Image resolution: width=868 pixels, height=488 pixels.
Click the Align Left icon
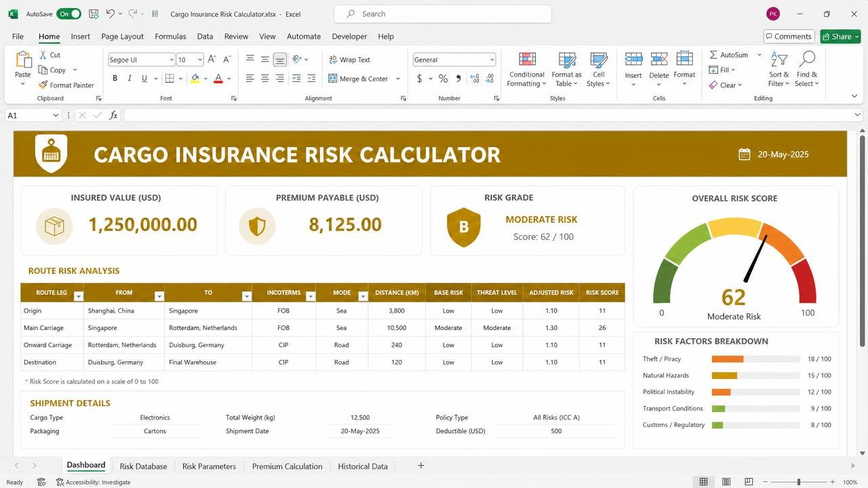pos(250,79)
